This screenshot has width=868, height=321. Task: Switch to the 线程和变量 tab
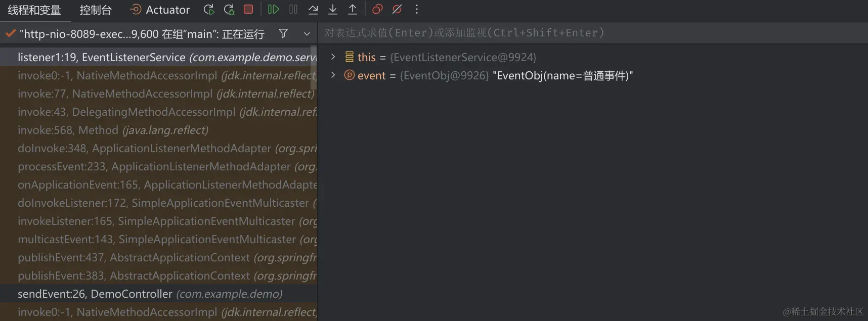click(x=34, y=10)
